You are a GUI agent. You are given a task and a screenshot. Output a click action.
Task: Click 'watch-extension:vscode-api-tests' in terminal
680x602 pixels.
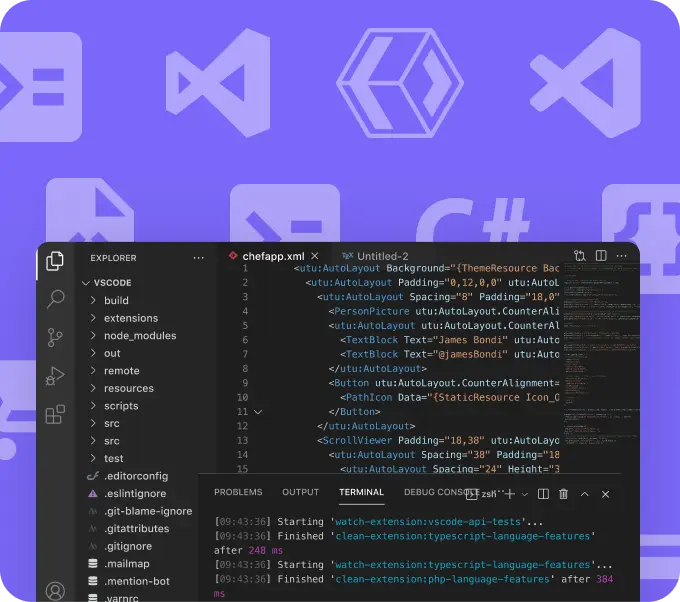tap(428, 521)
